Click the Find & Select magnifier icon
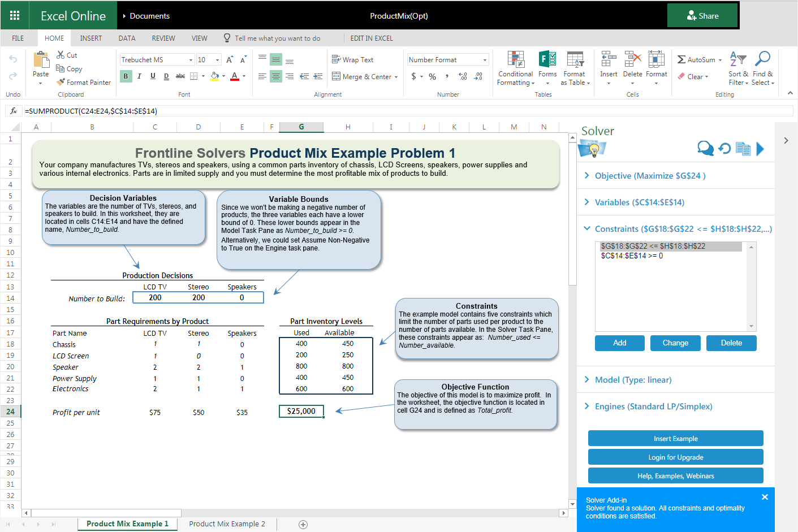Image resolution: width=798 pixels, height=532 pixels. click(x=762, y=59)
